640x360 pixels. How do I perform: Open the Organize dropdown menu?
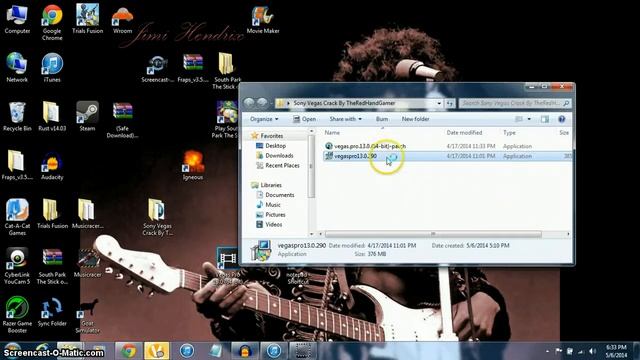[264, 119]
